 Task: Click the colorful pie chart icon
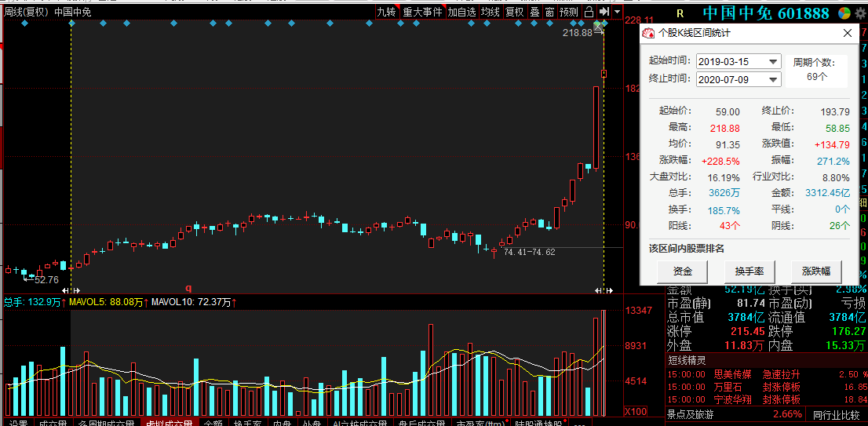coord(844,13)
